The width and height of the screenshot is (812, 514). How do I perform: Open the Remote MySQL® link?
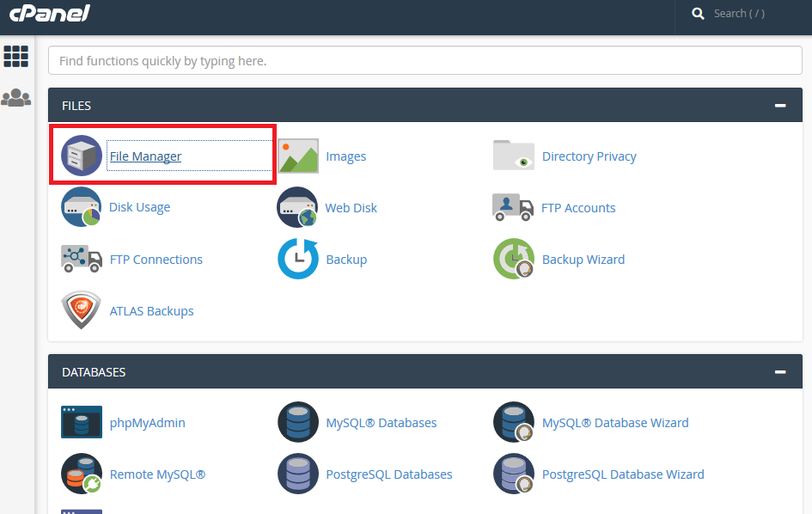[x=157, y=474]
